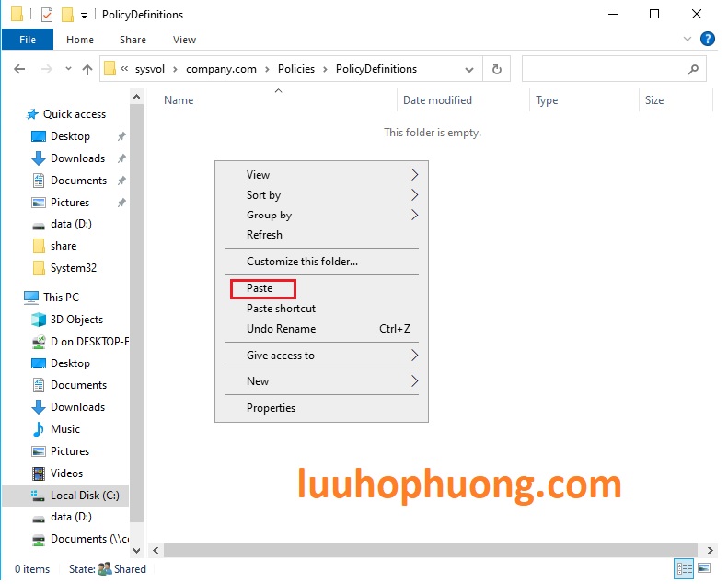Click Policies in the breadcrumb path
Screen dimensions: 728x584
295,69
